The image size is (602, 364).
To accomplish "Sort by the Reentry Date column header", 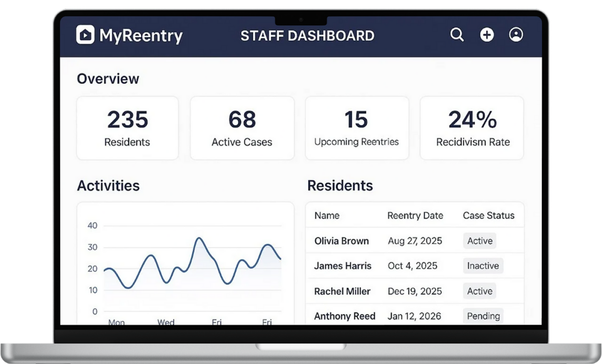I will pyautogui.click(x=415, y=216).
